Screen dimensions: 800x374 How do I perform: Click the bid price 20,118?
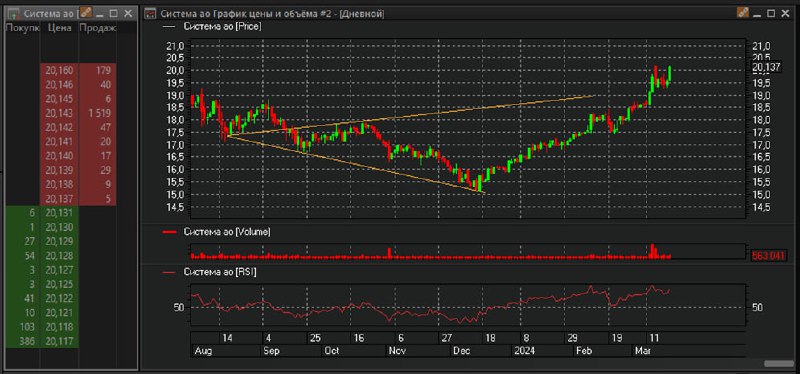[59, 327]
